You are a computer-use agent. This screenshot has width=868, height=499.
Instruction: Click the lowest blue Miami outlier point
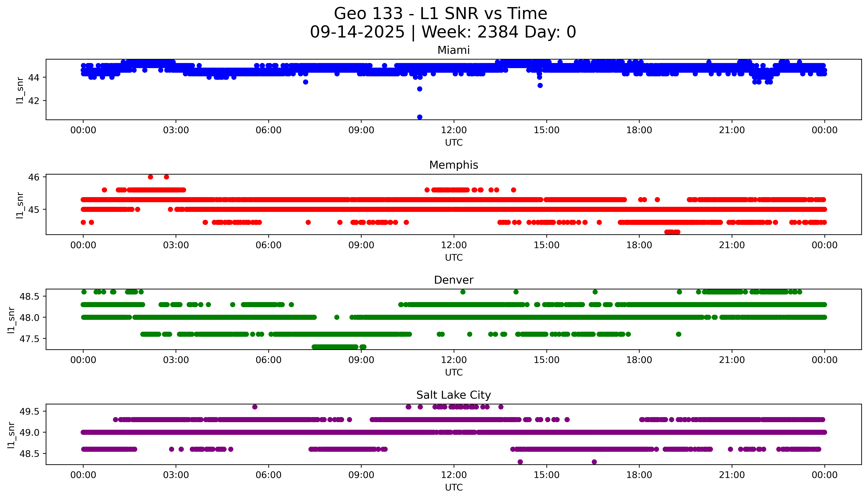[420, 117]
